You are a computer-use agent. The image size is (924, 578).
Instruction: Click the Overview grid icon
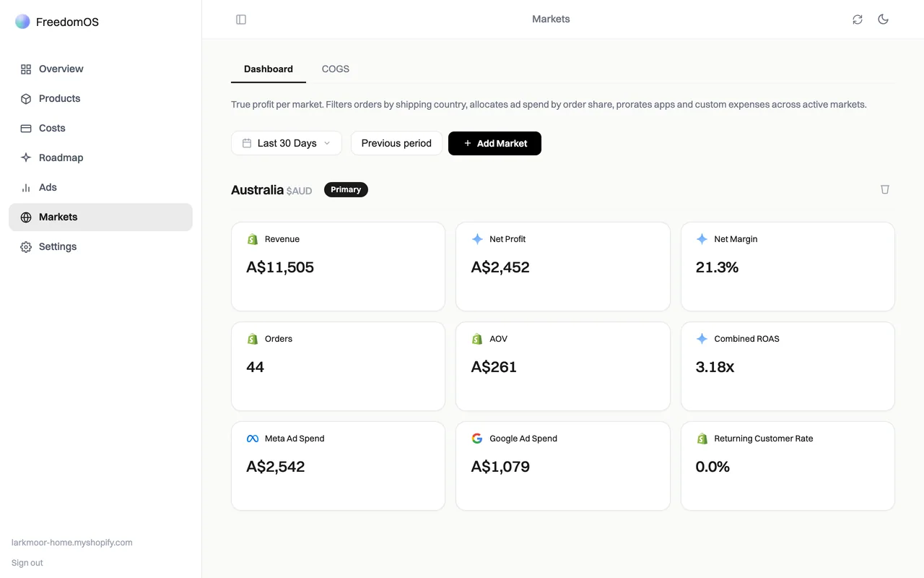[26, 69]
